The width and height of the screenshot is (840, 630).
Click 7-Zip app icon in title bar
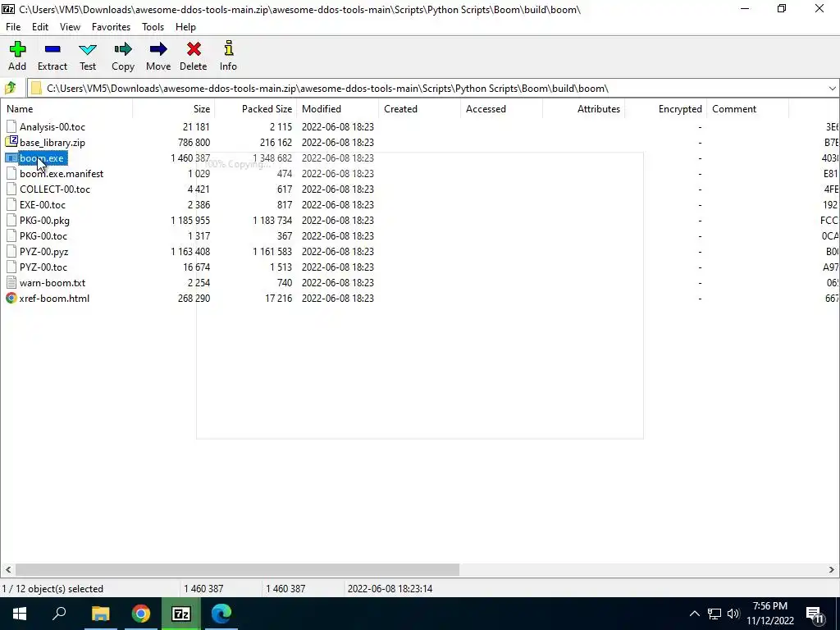tap(8, 9)
